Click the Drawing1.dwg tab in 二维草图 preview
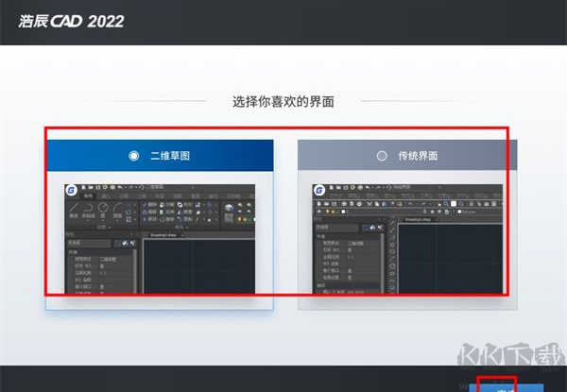Image resolution: width=567 pixels, height=392 pixels. 163,233
